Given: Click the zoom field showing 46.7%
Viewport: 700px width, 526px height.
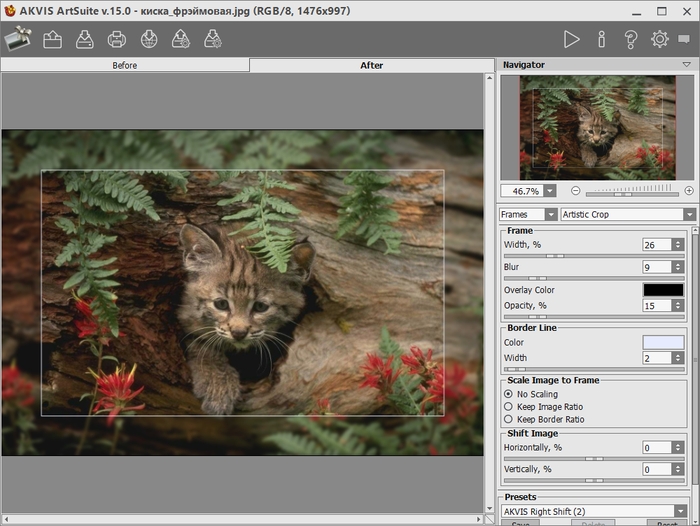Looking at the screenshot, I should tap(522, 191).
